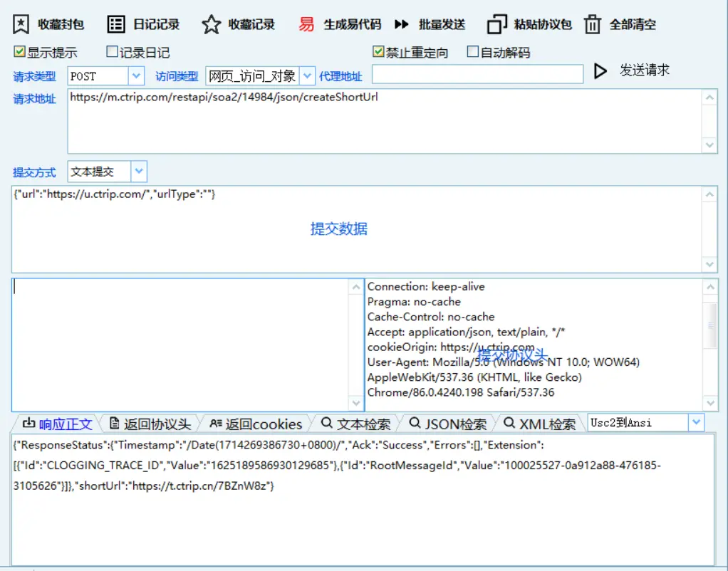
Task: Click the scroll-up arrow of the left cookie box
Action: (356, 288)
